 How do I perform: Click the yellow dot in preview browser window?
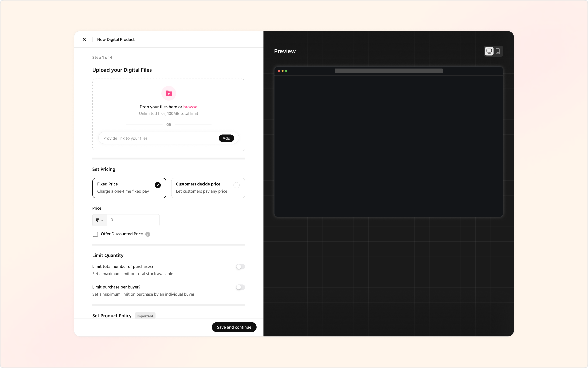(283, 71)
